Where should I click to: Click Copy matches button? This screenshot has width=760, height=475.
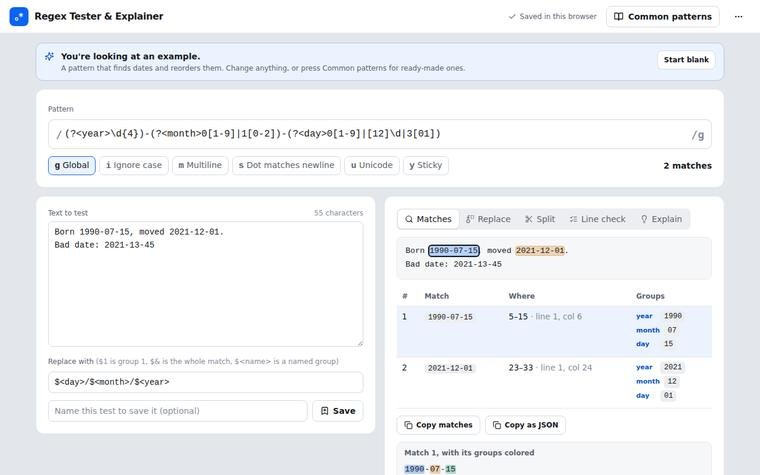(438, 425)
